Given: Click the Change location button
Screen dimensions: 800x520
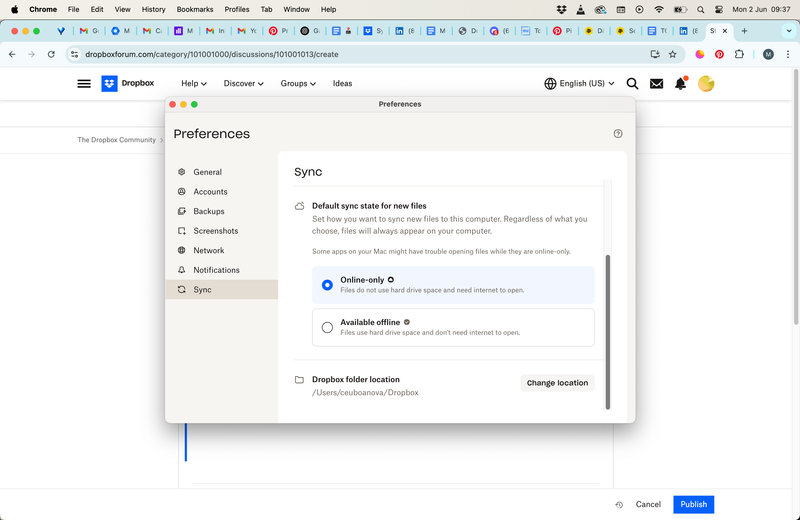Looking at the screenshot, I should (x=557, y=383).
